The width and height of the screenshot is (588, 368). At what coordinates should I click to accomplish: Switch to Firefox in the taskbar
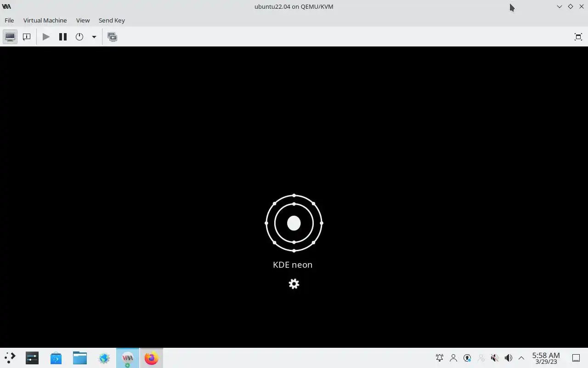[x=151, y=358]
